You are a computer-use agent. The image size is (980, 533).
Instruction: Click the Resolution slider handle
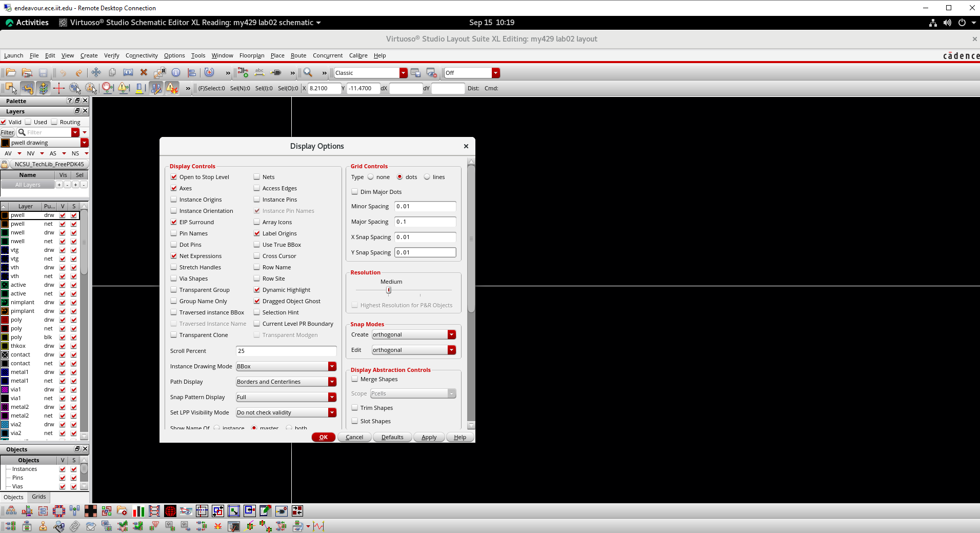click(x=389, y=290)
